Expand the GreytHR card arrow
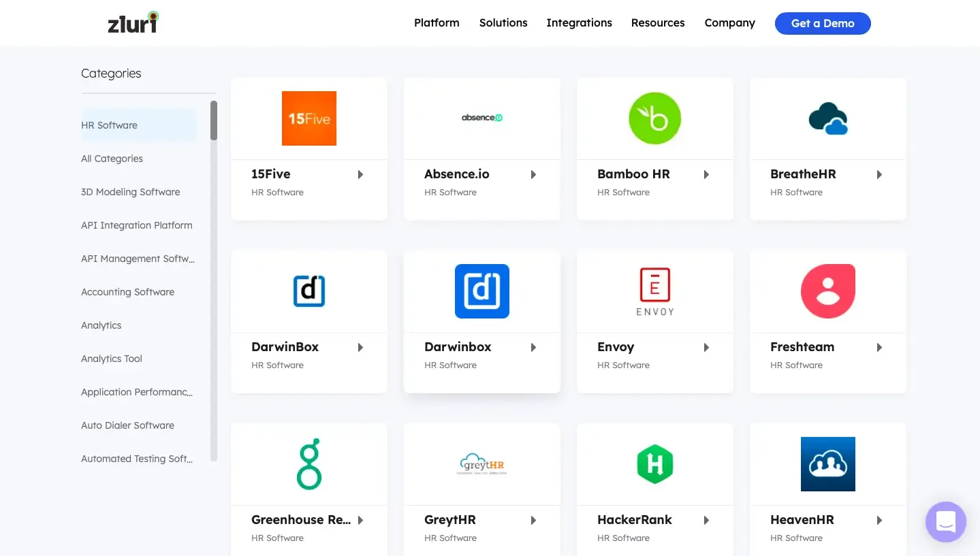 coord(534,521)
